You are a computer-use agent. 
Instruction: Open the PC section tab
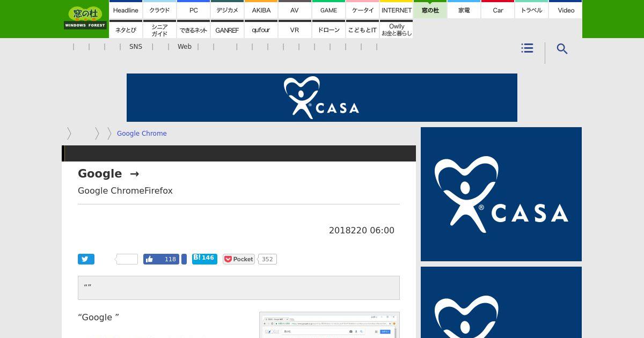(193, 10)
